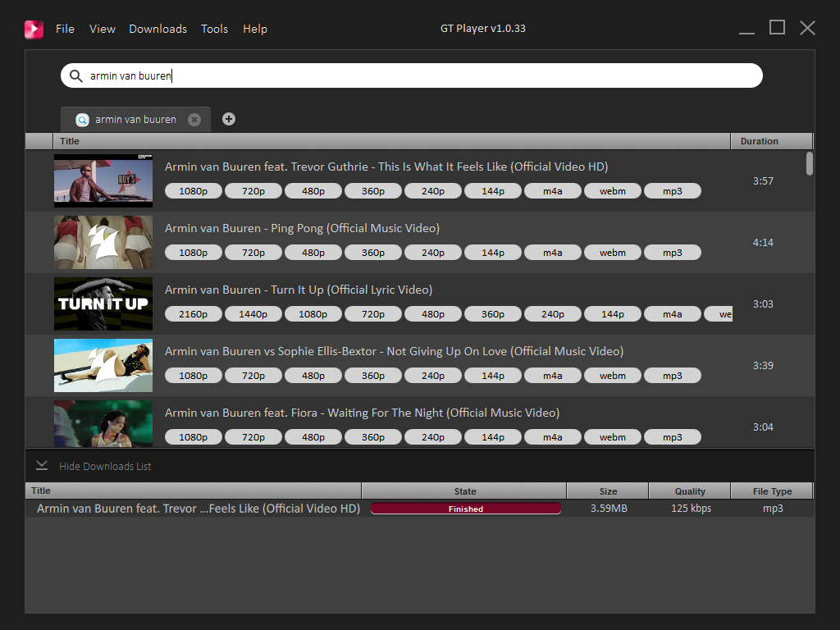
Task: Pick webm for Not Giving Up On Love
Action: tap(612, 376)
